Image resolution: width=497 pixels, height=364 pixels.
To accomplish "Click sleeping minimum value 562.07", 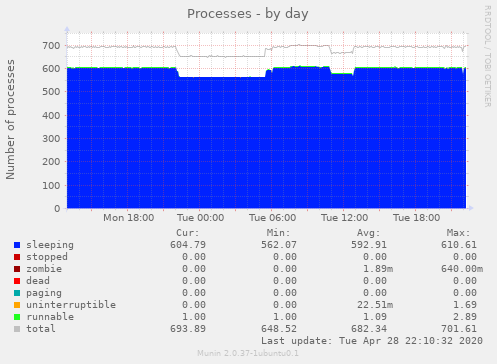I will point(279,245).
